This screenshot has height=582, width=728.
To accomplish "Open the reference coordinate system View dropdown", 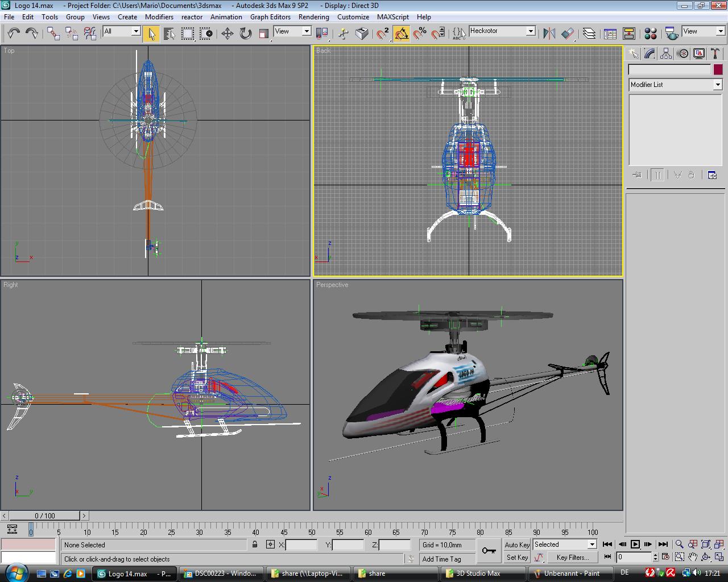I will click(292, 31).
